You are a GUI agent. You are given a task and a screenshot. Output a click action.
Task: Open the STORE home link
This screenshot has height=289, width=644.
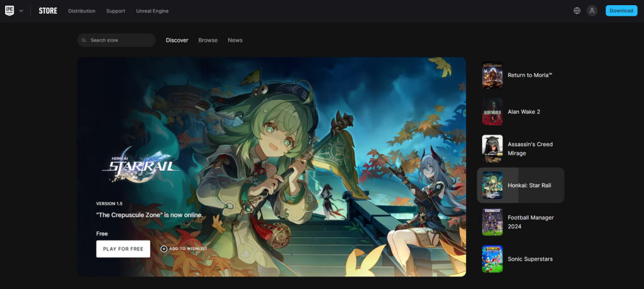(x=48, y=11)
